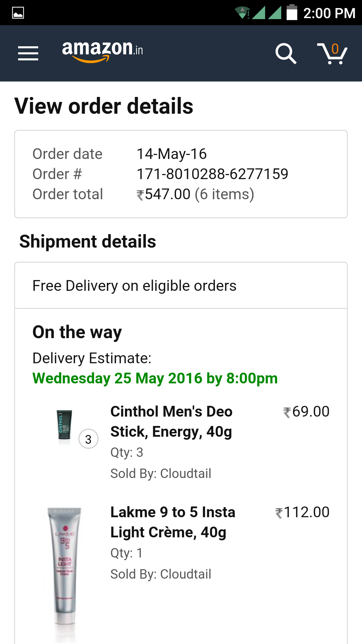
Task: Tap the battery icon in status bar
Action: pyautogui.click(x=292, y=12)
